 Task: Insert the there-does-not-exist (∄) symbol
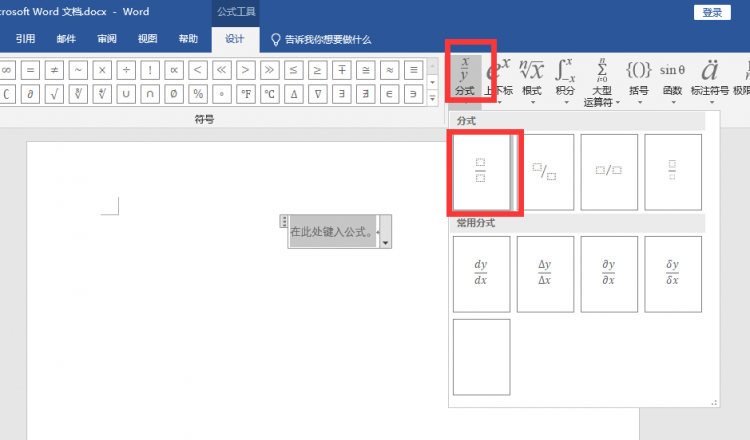365,94
